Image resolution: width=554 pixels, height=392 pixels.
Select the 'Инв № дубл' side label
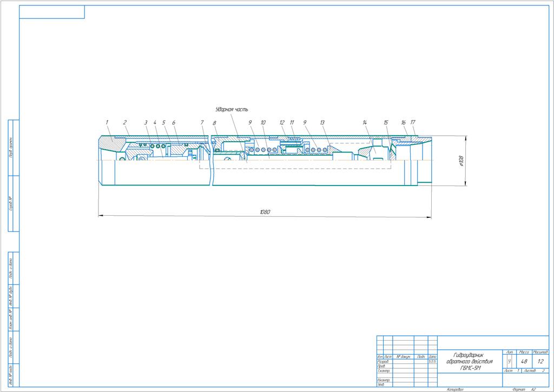click(x=11, y=296)
